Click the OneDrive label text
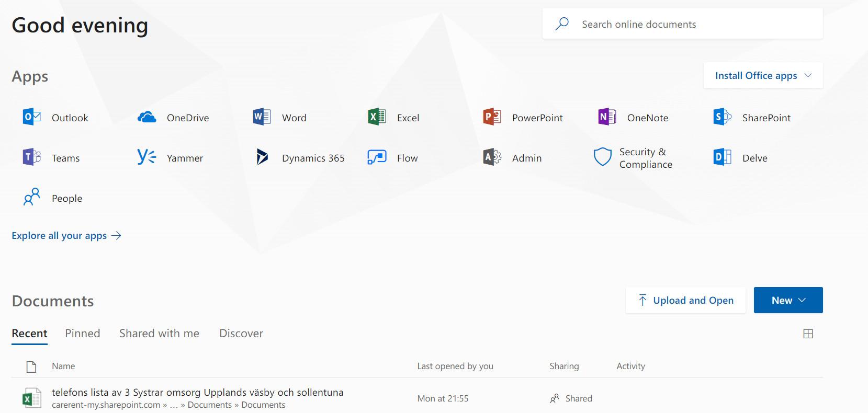 (188, 118)
